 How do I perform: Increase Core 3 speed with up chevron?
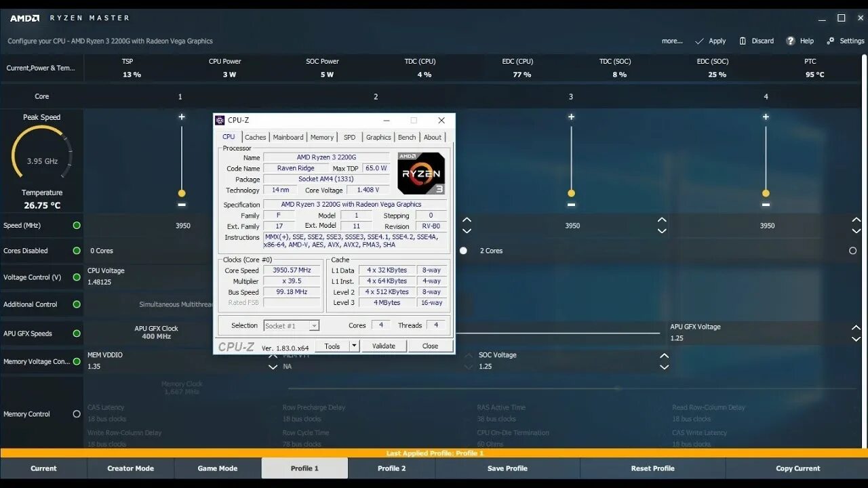point(662,220)
